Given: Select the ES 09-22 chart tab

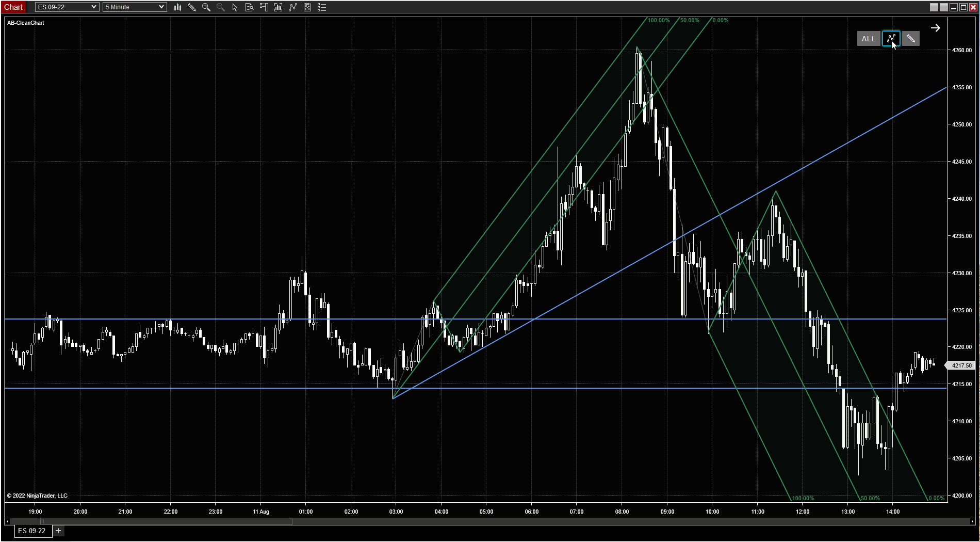Looking at the screenshot, I should (x=32, y=531).
